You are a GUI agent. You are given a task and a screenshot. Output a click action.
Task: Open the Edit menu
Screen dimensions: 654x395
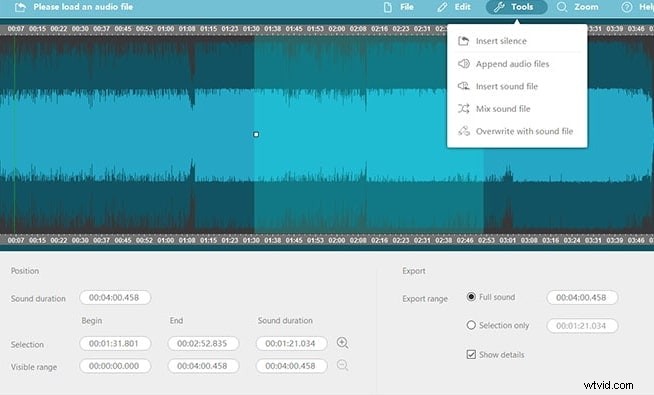454,7
